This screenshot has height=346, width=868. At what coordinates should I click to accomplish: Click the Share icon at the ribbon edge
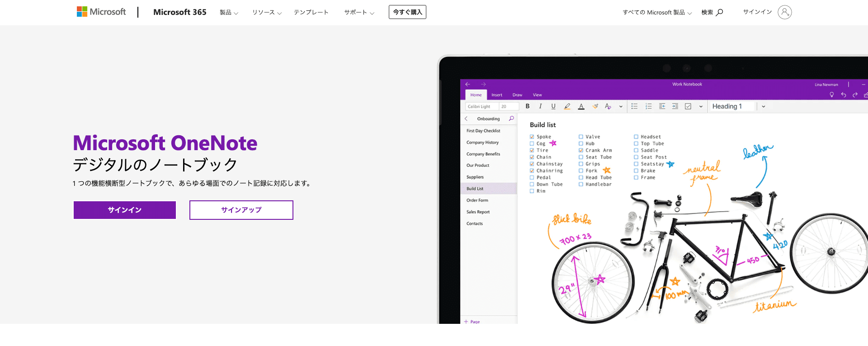(866, 95)
